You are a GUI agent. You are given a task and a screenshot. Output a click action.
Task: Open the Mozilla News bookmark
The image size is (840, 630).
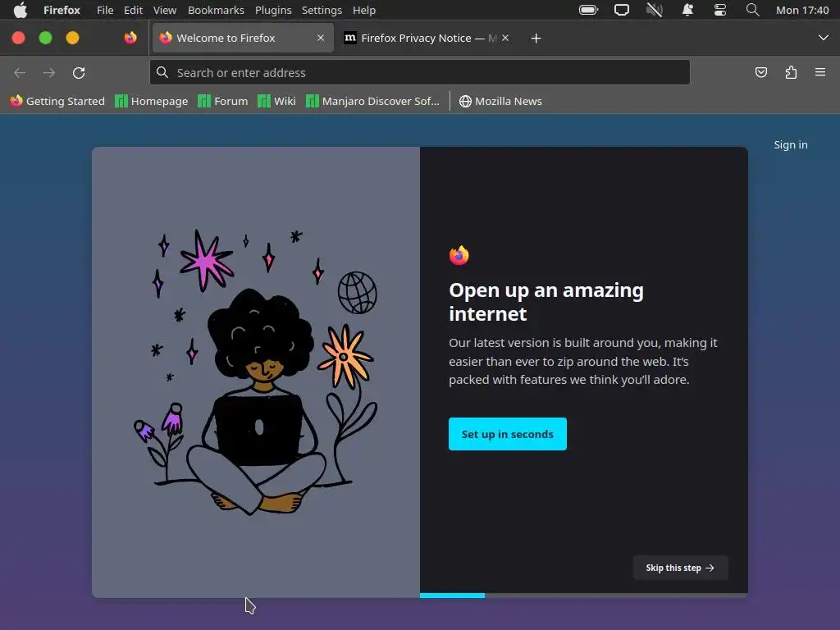click(x=501, y=101)
